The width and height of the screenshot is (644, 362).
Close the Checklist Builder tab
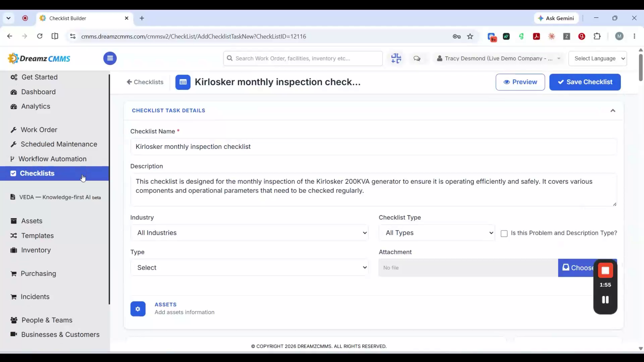point(127,18)
